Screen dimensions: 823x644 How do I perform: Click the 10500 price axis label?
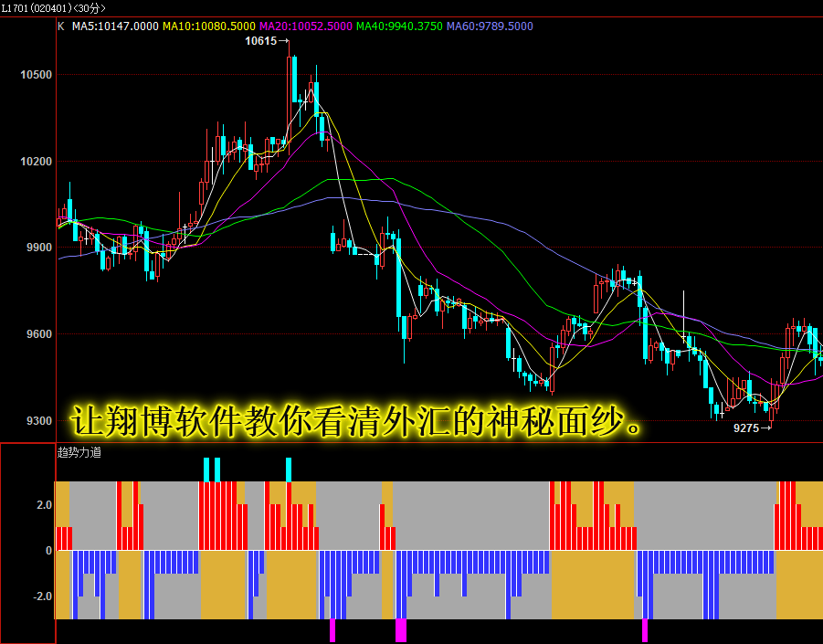pyautogui.click(x=37, y=75)
